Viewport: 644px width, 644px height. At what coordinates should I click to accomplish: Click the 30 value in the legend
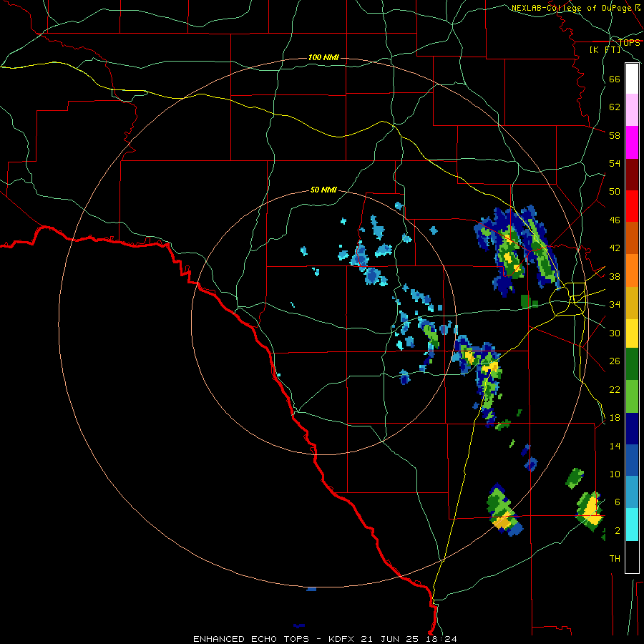(x=615, y=333)
